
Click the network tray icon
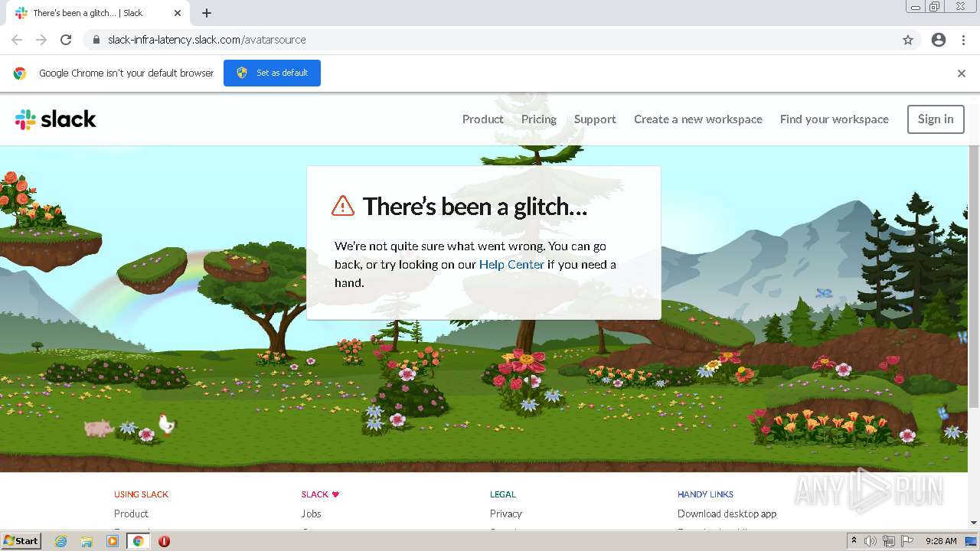click(889, 541)
